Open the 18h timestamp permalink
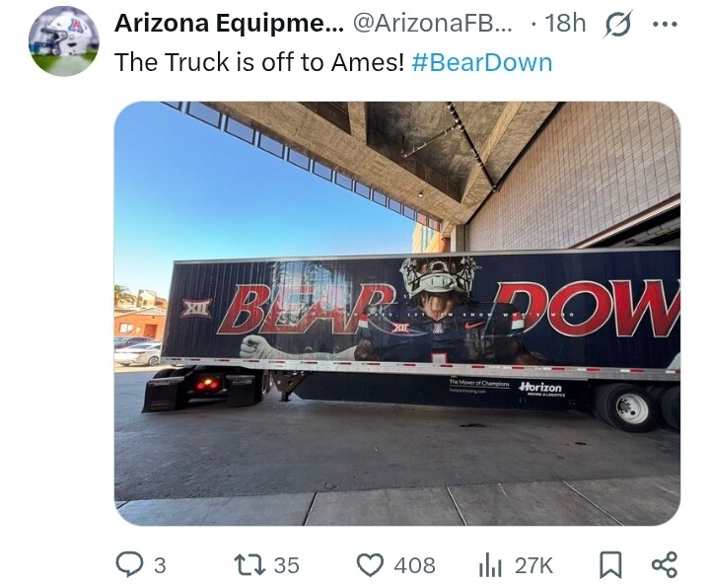The image size is (710, 588). 565,23
